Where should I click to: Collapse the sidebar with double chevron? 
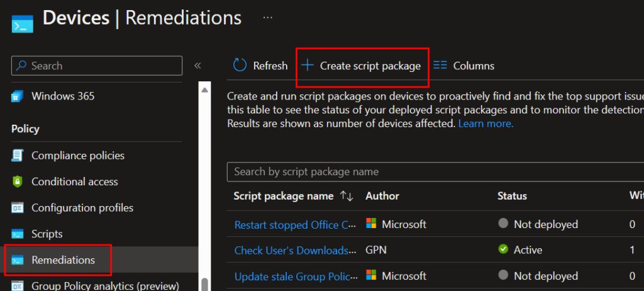pyautogui.click(x=197, y=66)
